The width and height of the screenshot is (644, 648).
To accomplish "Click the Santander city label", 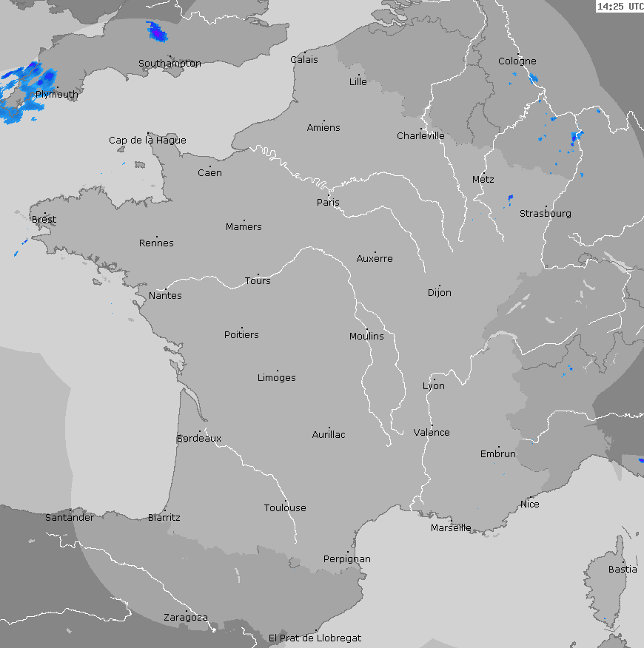I will [70, 518].
